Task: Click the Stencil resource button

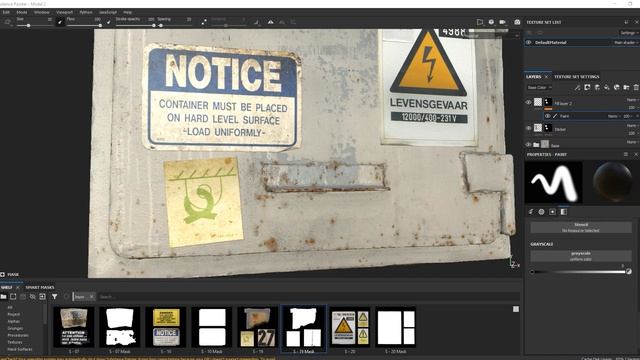Action: (x=581, y=227)
